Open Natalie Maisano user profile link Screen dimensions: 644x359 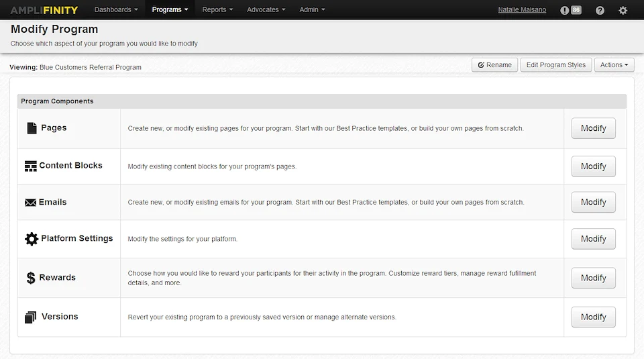click(522, 10)
